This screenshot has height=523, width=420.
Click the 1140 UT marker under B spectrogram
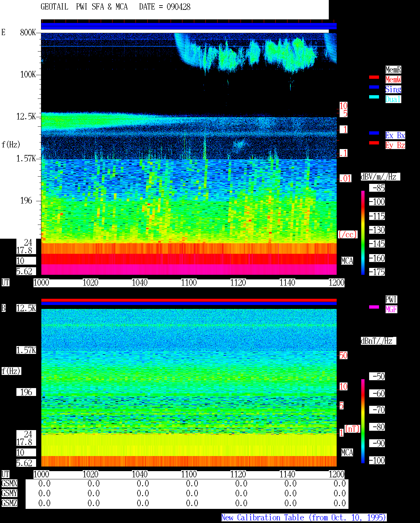pyautogui.click(x=287, y=474)
